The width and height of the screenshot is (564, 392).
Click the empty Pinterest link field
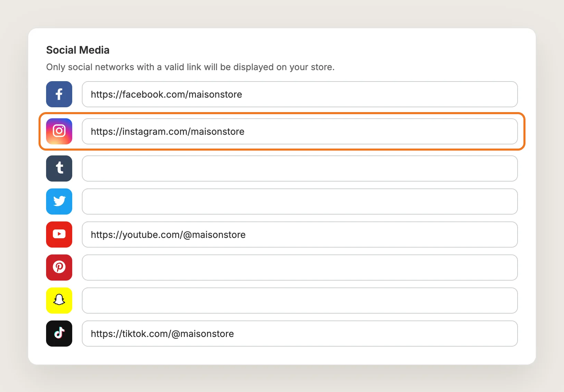pos(300,268)
